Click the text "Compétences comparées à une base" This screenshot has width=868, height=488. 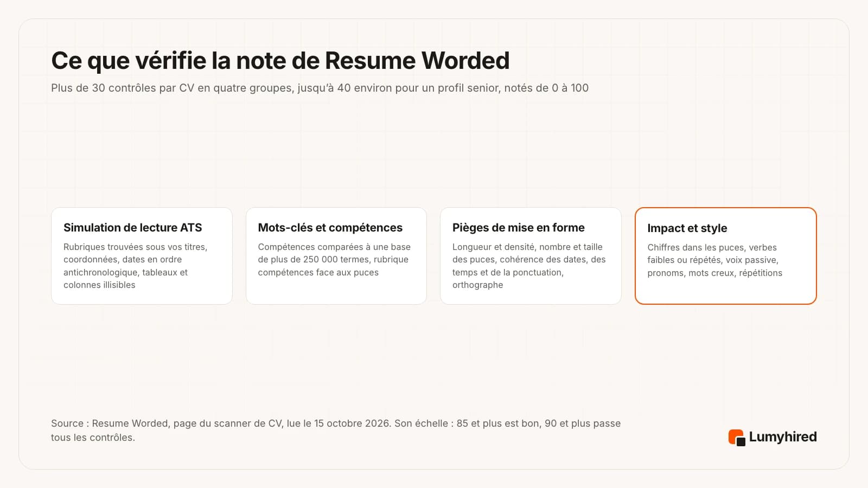click(334, 247)
